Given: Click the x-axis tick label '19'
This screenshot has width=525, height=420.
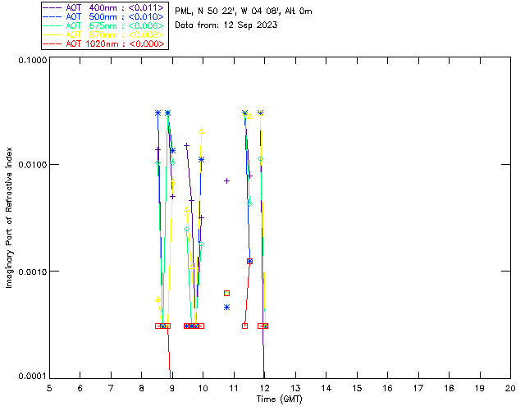Looking at the screenshot, I should [480, 388].
